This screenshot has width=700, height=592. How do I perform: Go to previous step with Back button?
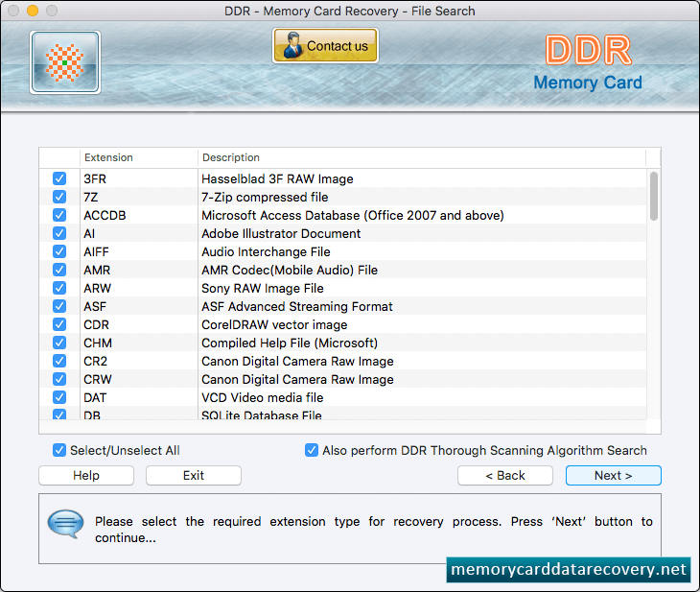tap(505, 475)
